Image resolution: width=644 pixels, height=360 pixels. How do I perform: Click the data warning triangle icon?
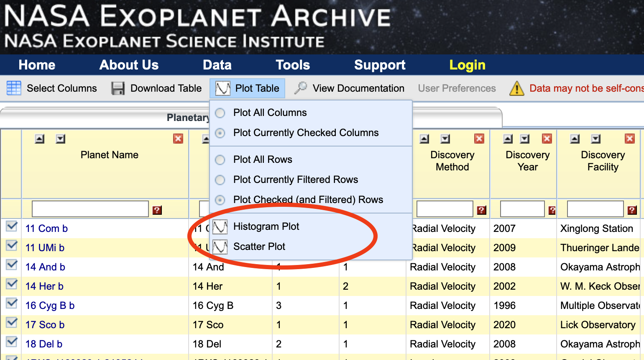tap(517, 88)
